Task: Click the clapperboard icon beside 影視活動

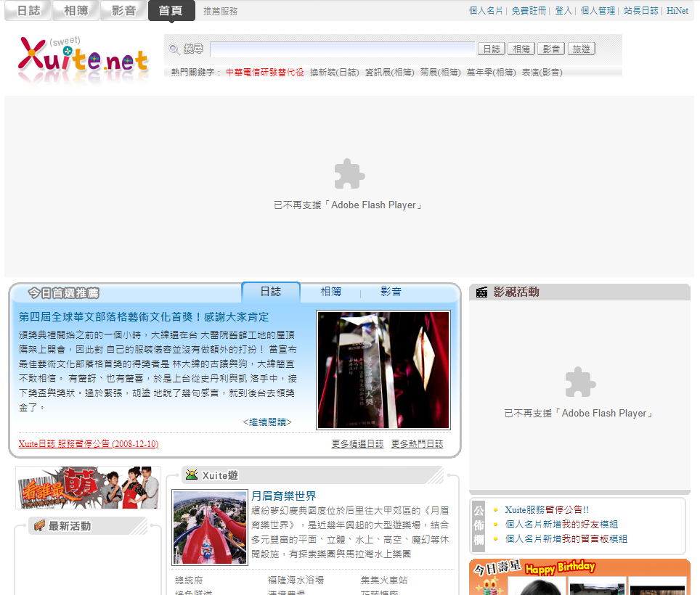Action: [x=481, y=292]
